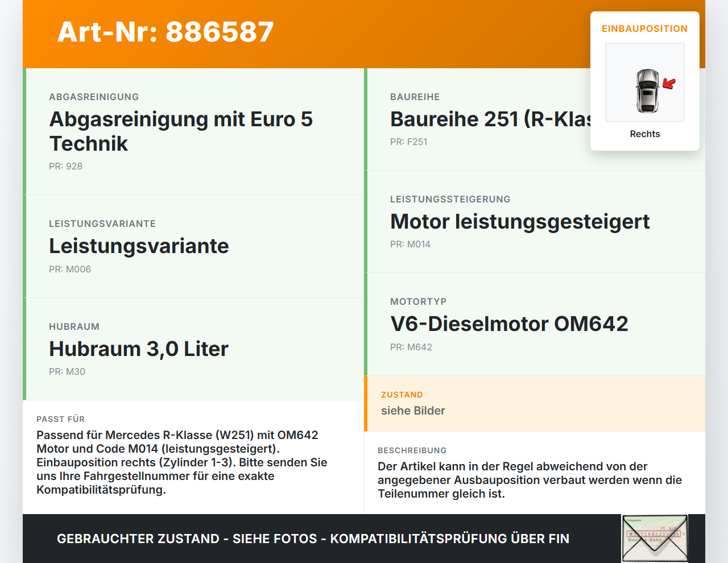The height and width of the screenshot is (563, 728).
Task: Select the Motor leistungsgesteigert heading
Action: pyautogui.click(x=520, y=221)
